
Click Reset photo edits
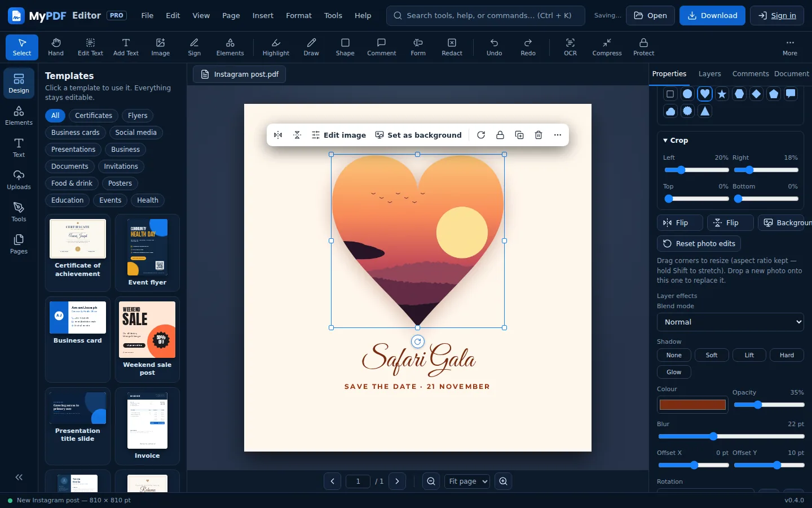pyautogui.click(x=699, y=244)
